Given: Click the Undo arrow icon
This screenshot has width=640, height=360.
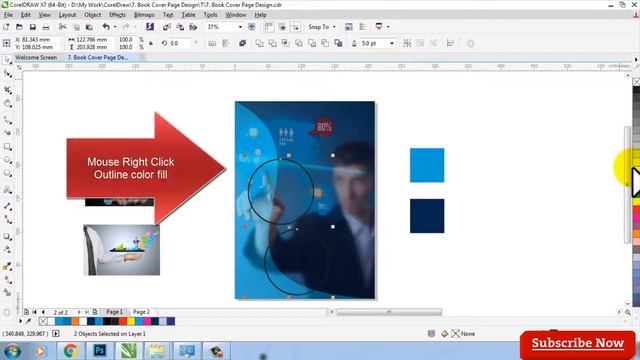Looking at the screenshot, I should [106, 27].
